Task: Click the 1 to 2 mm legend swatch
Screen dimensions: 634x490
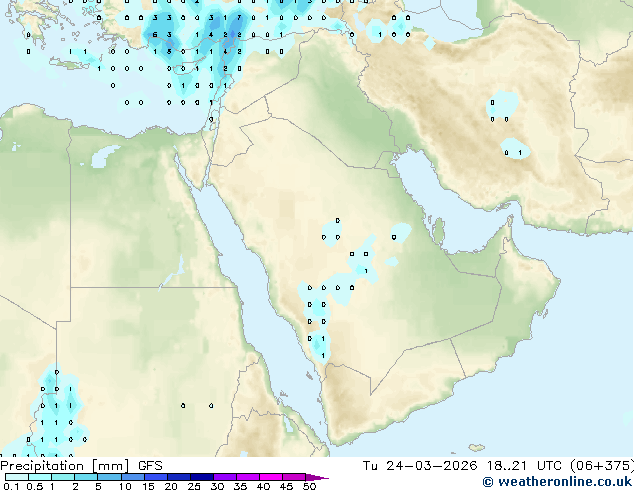Action: 63,477
